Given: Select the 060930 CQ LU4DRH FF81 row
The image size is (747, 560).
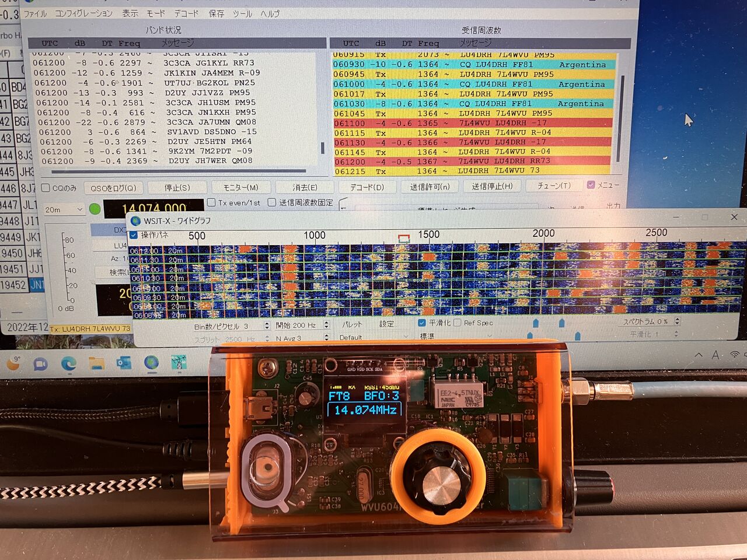Looking at the screenshot, I should click(x=473, y=65).
